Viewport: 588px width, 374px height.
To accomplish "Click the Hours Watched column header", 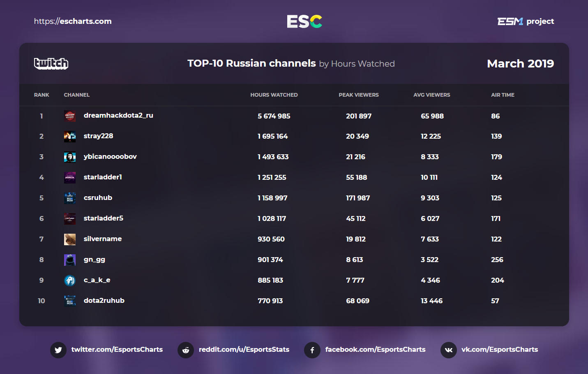I will [x=274, y=95].
